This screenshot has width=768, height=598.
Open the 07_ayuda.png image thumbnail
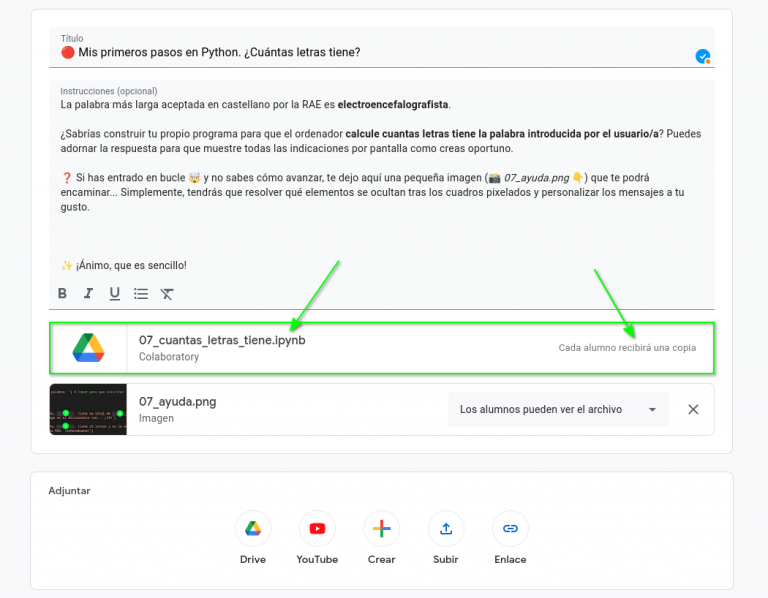[88, 410]
